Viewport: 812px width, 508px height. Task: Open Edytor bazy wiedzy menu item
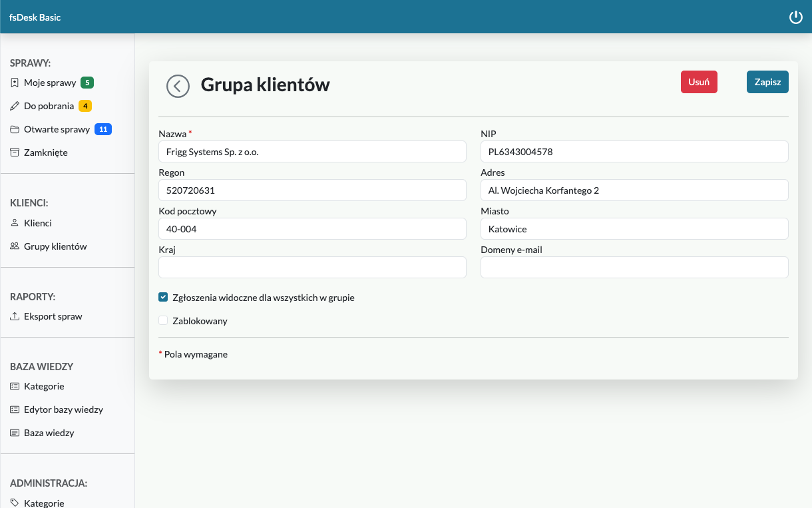(63, 409)
